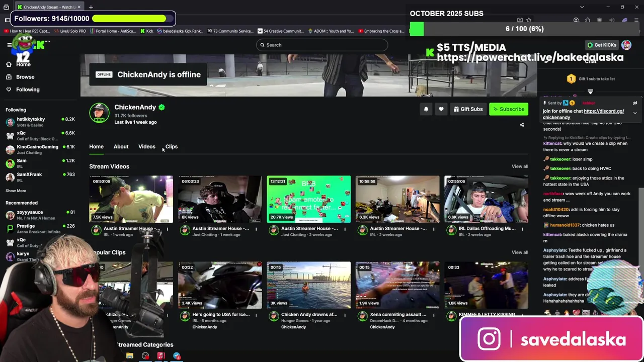Open KinoCasinoGaming channel in sidebar
The image size is (644, 362).
pyautogui.click(x=40, y=149)
